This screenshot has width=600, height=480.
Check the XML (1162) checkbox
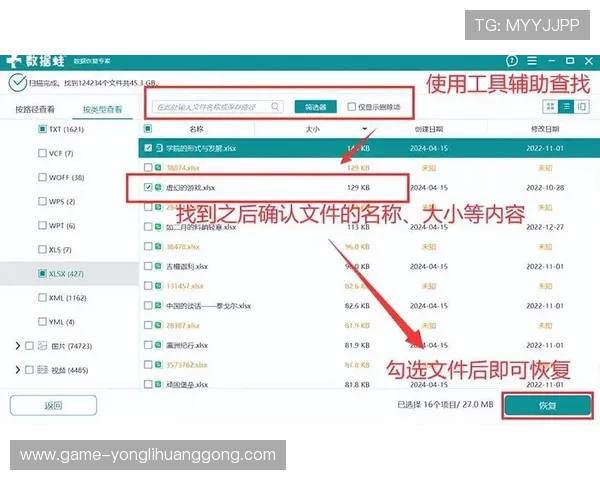click(42, 298)
